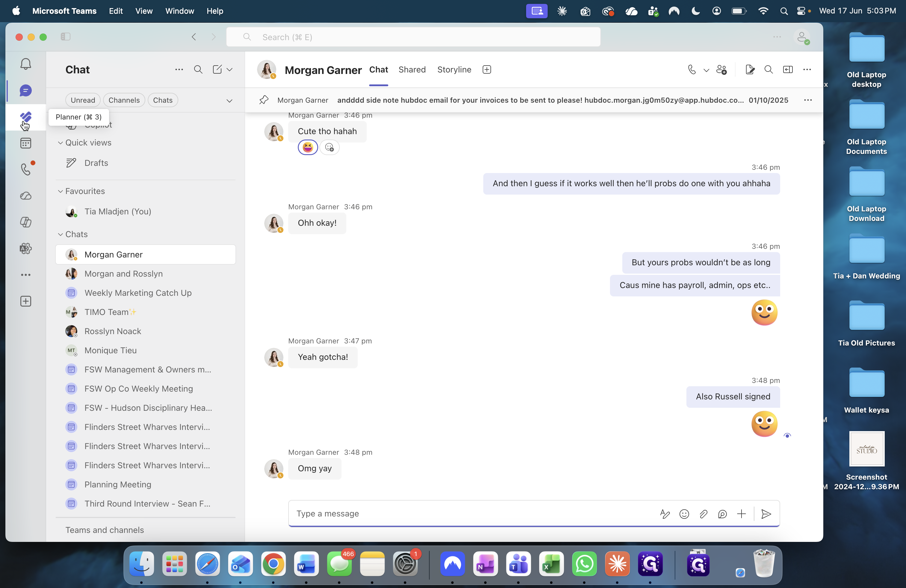The width and height of the screenshot is (906, 588).
Task: Open the Loop components icon in the compose box
Action: [x=722, y=514]
